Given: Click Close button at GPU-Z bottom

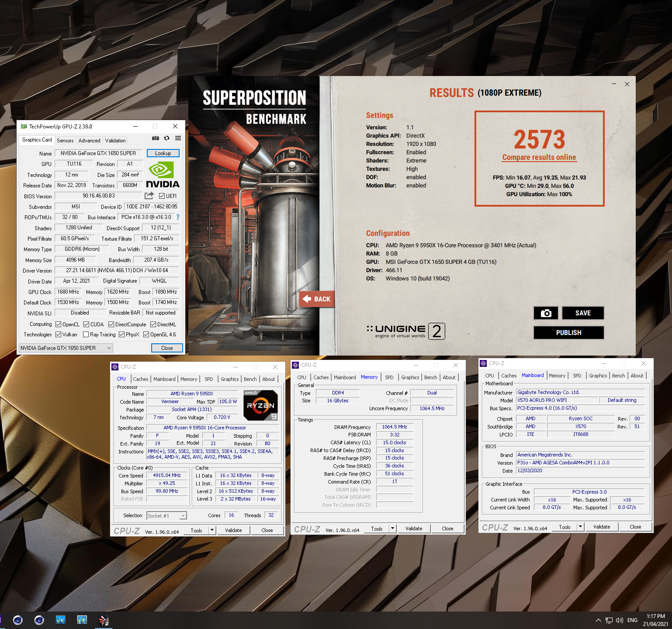Looking at the screenshot, I should point(167,348).
